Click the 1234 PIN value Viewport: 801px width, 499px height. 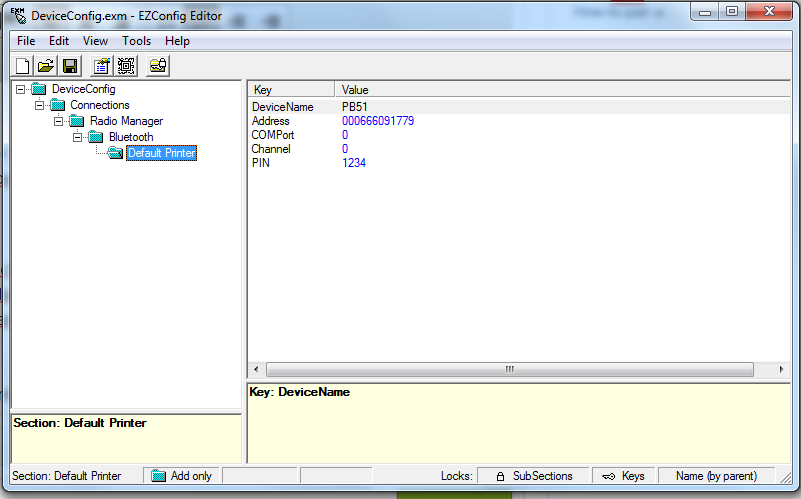pos(354,163)
